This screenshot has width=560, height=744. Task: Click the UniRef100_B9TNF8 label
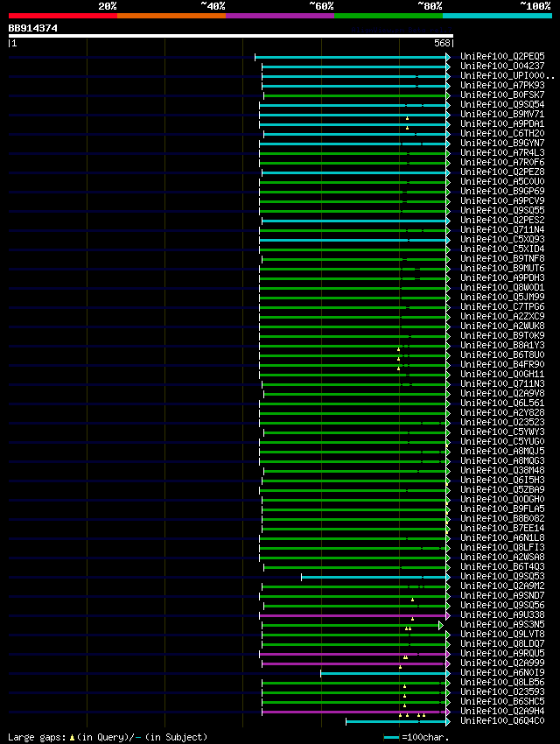click(502, 258)
